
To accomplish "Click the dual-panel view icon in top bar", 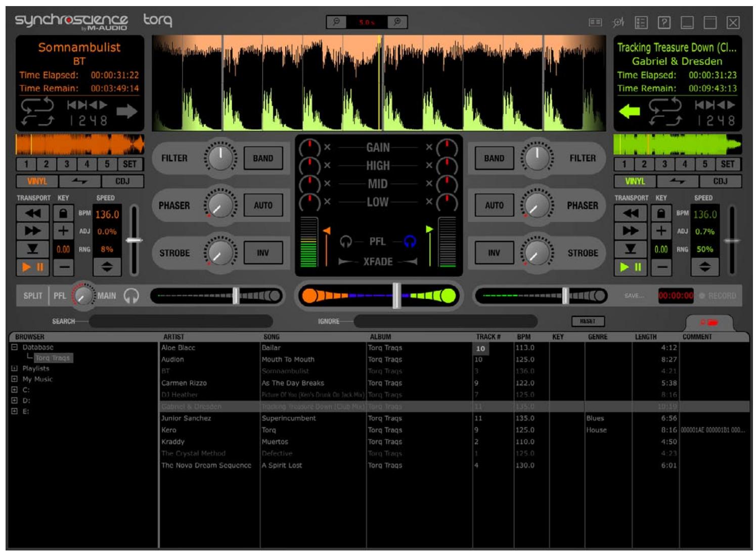I will (595, 22).
